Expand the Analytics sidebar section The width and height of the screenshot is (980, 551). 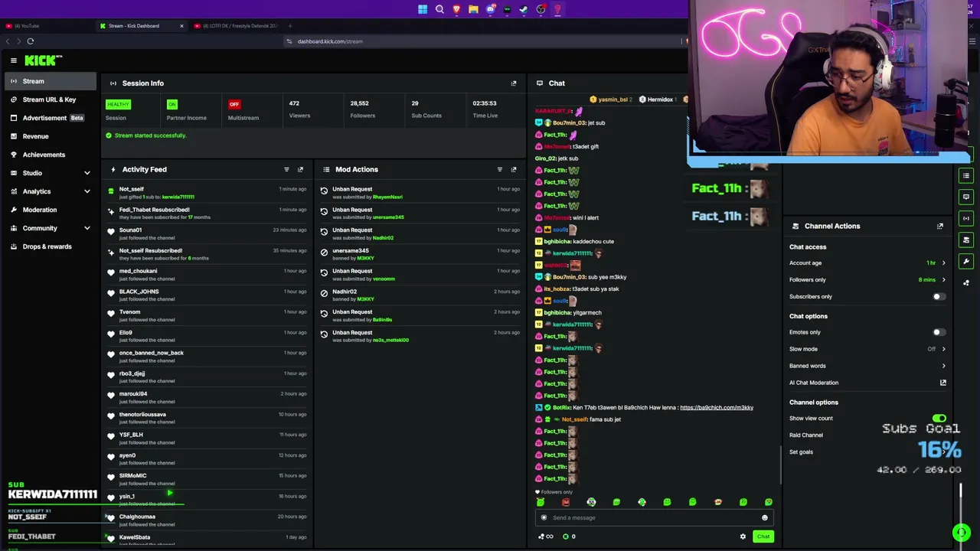point(87,191)
